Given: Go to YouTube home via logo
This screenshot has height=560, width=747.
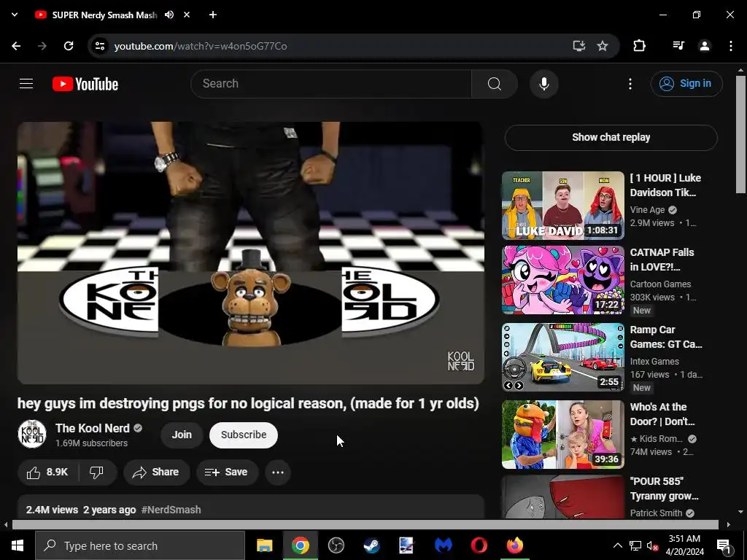Looking at the screenshot, I should [x=85, y=84].
